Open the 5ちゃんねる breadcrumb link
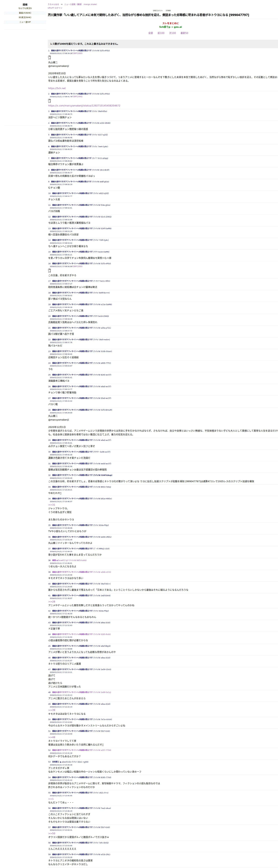The width and height of the screenshot is (278, 868). pos(53,4)
